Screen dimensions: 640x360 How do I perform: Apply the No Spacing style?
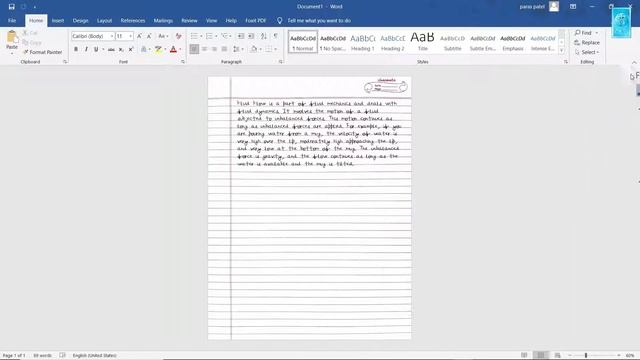coord(333,42)
